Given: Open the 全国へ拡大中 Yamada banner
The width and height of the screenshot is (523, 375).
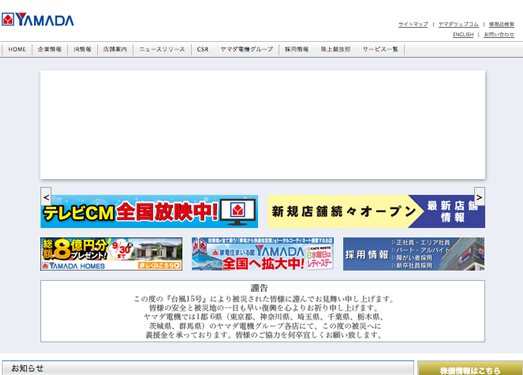Looking at the screenshot, I should (263, 254).
